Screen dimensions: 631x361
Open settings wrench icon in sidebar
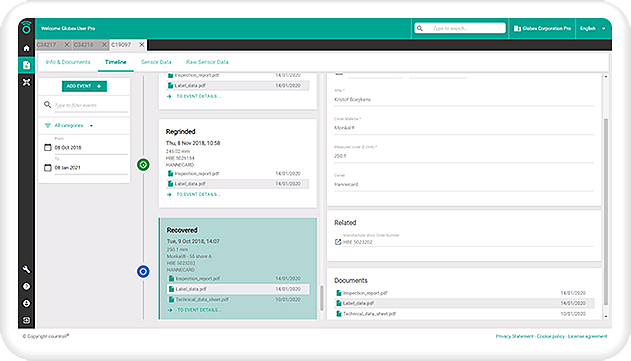(26, 269)
